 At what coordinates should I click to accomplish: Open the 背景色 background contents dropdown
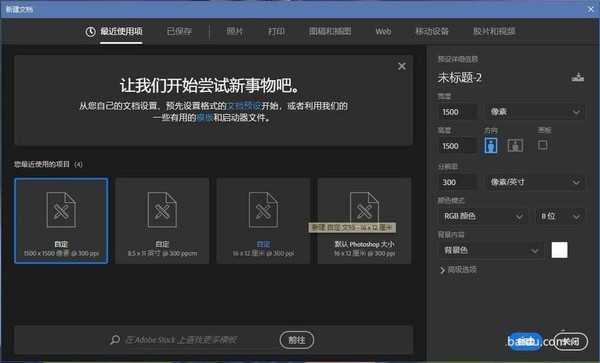click(491, 251)
